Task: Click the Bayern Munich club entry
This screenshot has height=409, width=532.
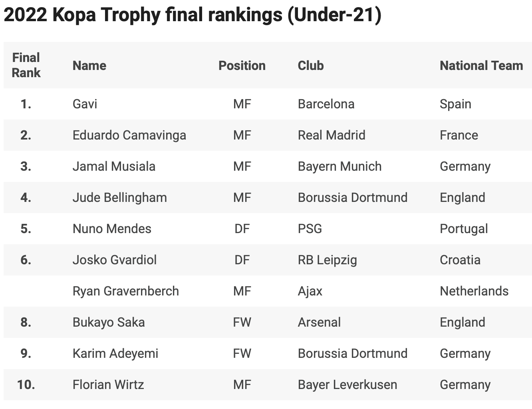Action: (339, 166)
